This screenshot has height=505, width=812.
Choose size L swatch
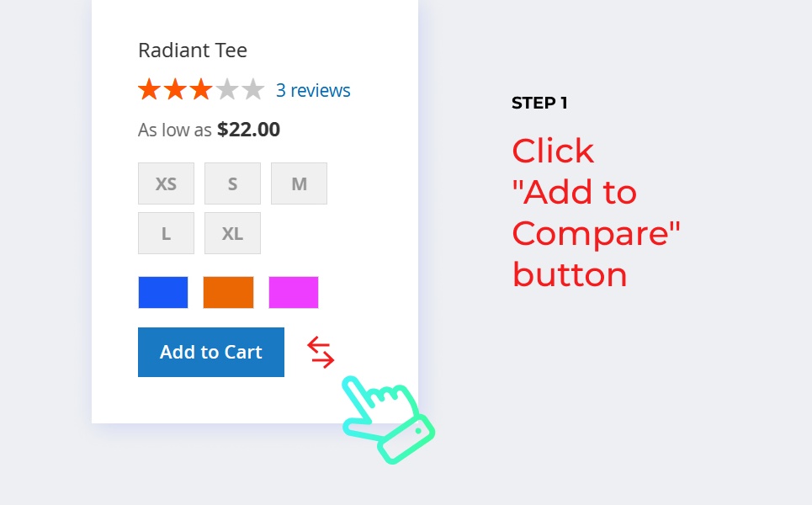(167, 233)
